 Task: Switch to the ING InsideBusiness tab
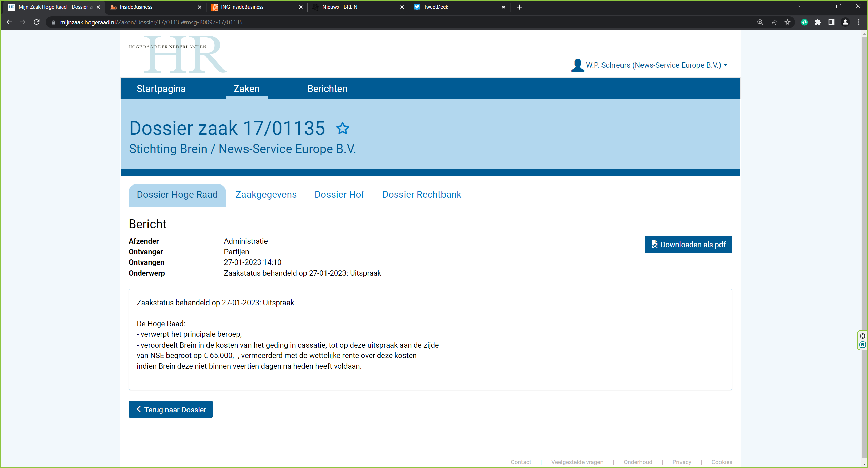click(257, 7)
